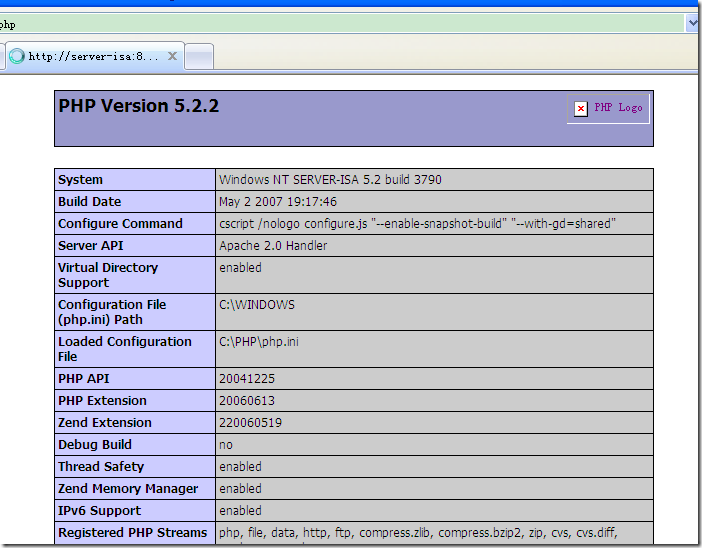The width and height of the screenshot is (702, 548).
Task: Click the 220060519 value
Action: pyautogui.click(x=250, y=423)
